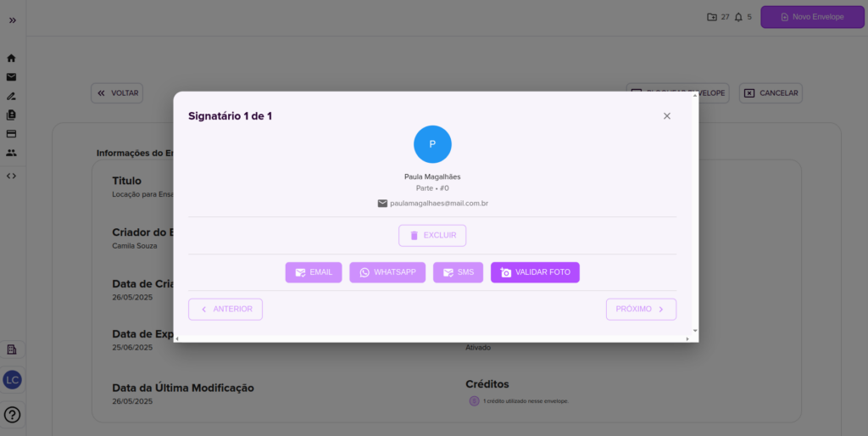This screenshot has height=436, width=868.
Task: Send notification via the EMAIL button
Action: pos(314,272)
